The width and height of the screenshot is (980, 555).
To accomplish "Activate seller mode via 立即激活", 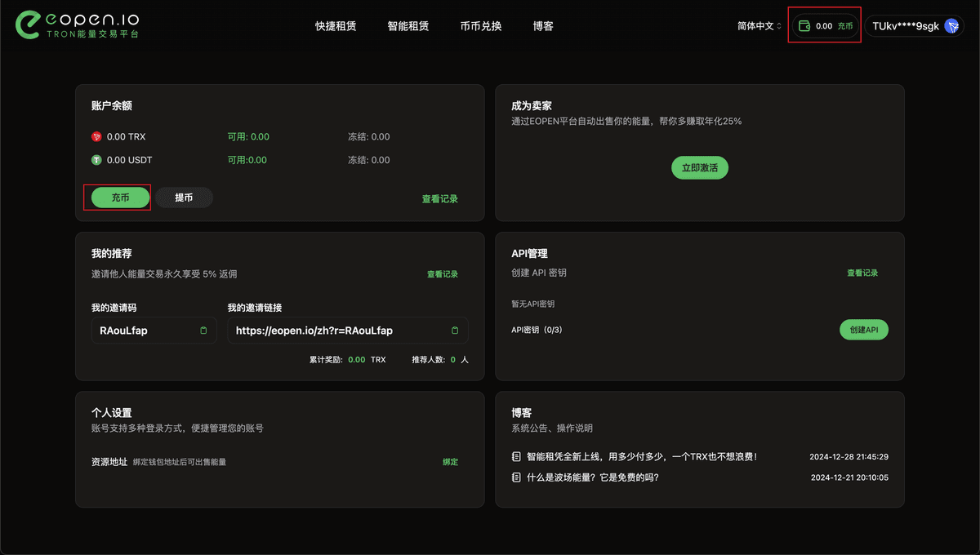I will pyautogui.click(x=699, y=167).
